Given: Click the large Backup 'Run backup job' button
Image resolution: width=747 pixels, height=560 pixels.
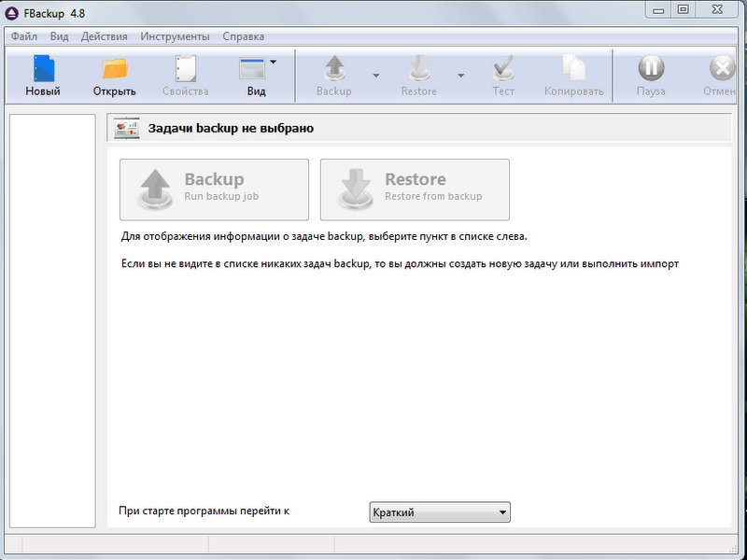Looking at the screenshot, I should (x=215, y=189).
